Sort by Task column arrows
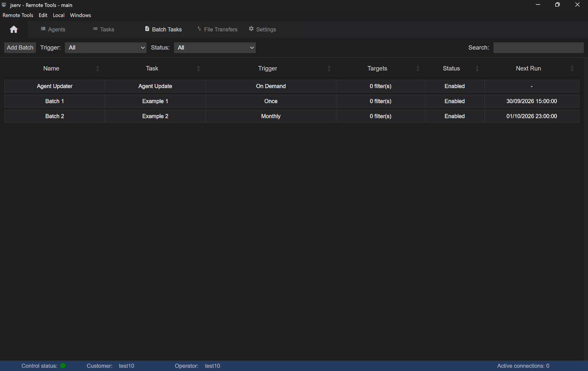Image resolution: width=588 pixels, height=371 pixels. click(x=199, y=68)
